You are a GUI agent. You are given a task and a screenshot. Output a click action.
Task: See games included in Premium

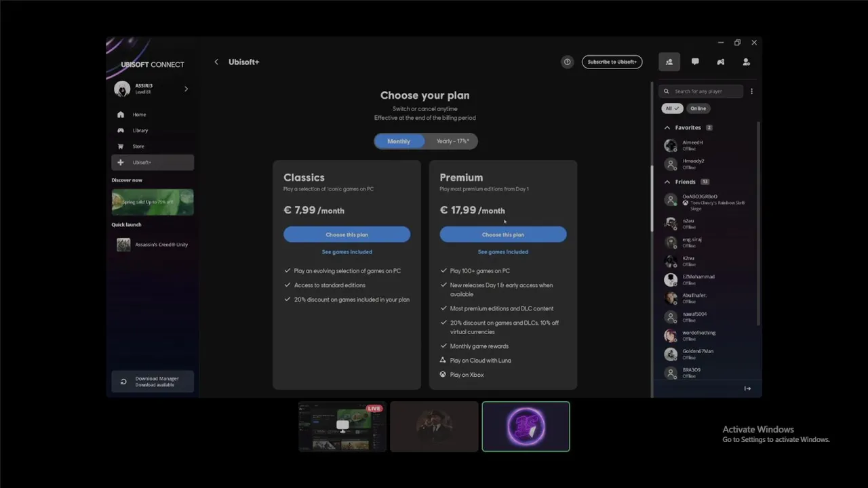pyautogui.click(x=502, y=252)
